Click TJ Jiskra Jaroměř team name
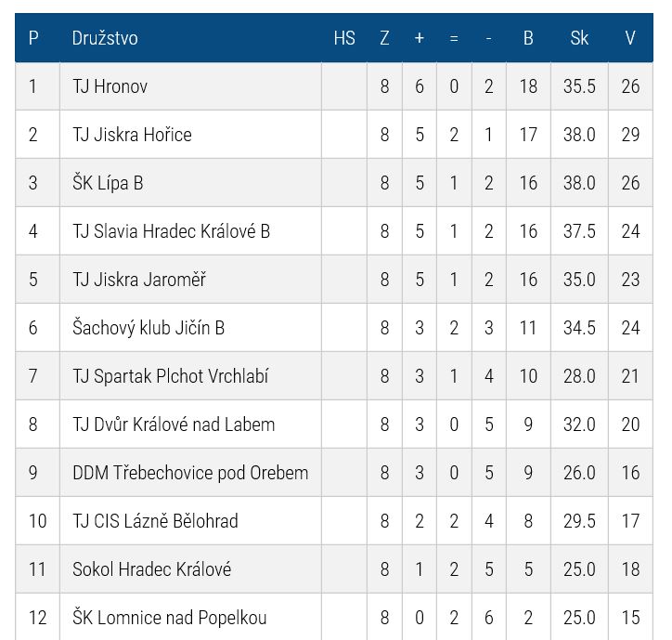This screenshot has width=672, height=640. 139,280
